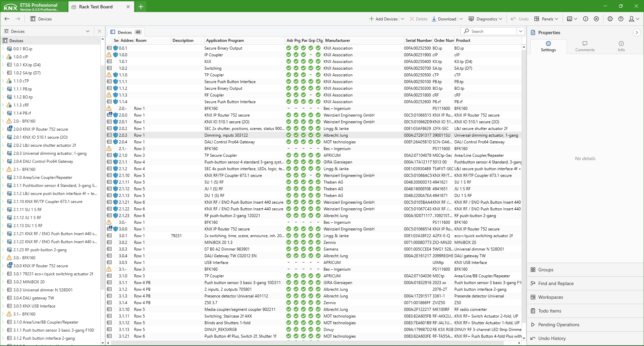Open the left Devices panel dropdown
The height and width of the screenshot is (346, 644).
[88, 31]
